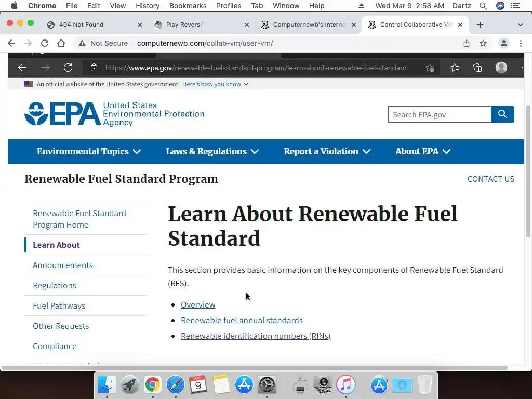
Task: Expand Environmental Topics menu
Action: click(89, 151)
